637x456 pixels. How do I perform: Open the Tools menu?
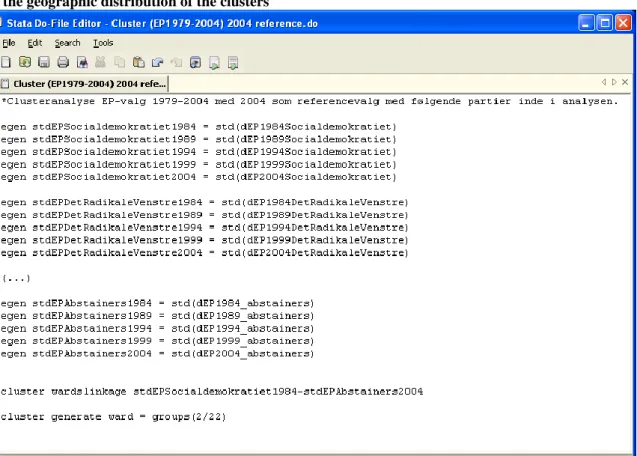[103, 43]
